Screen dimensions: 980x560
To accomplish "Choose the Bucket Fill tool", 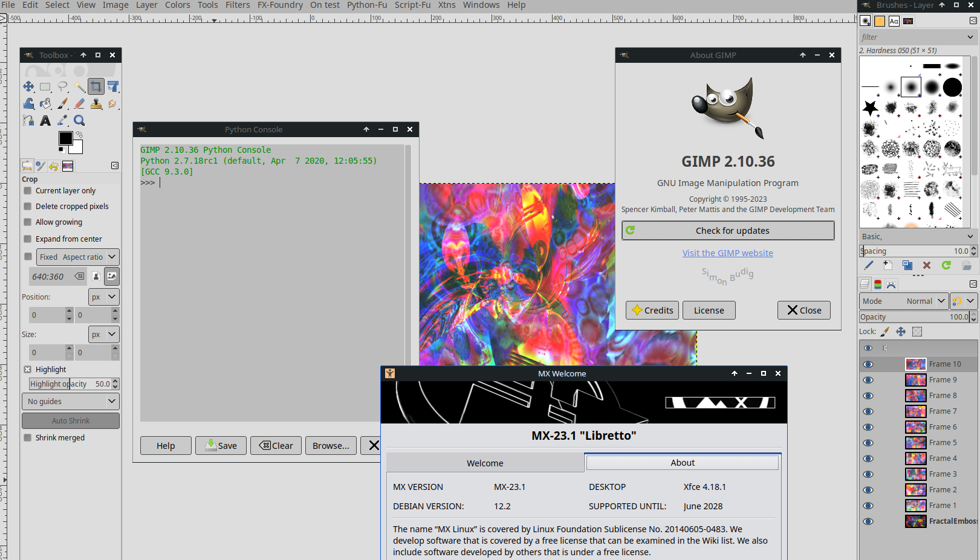I will point(45,103).
